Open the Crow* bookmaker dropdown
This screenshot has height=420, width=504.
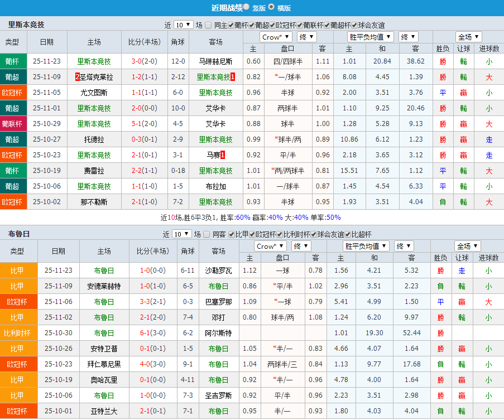coord(275,36)
